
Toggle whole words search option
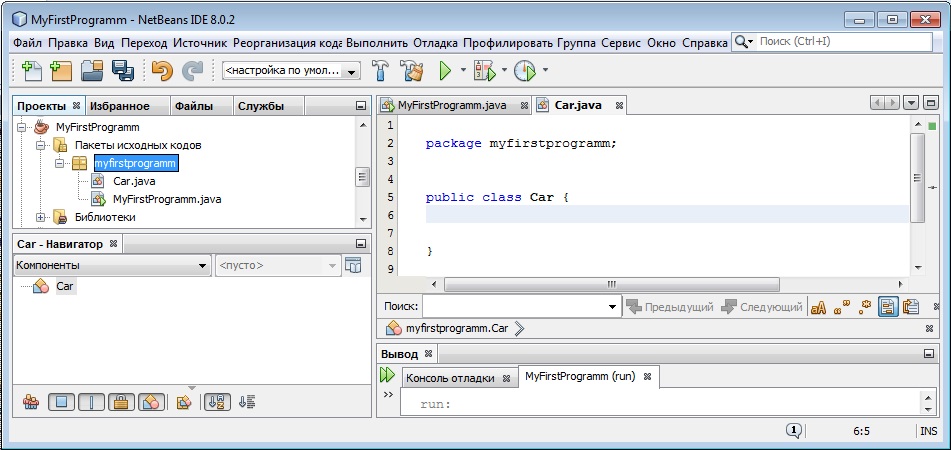tap(842, 307)
